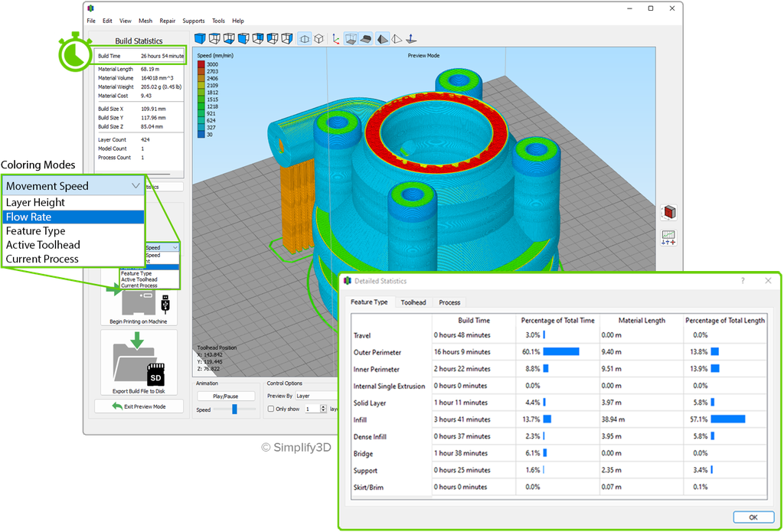Click the build platform visibility icon
Viewport: 784px width, 532px height.
click(x=351, y=38)
